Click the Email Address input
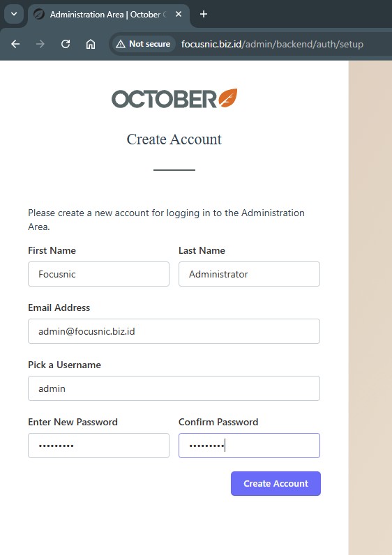Screen dimensions: 392x555 click(174, 331)
